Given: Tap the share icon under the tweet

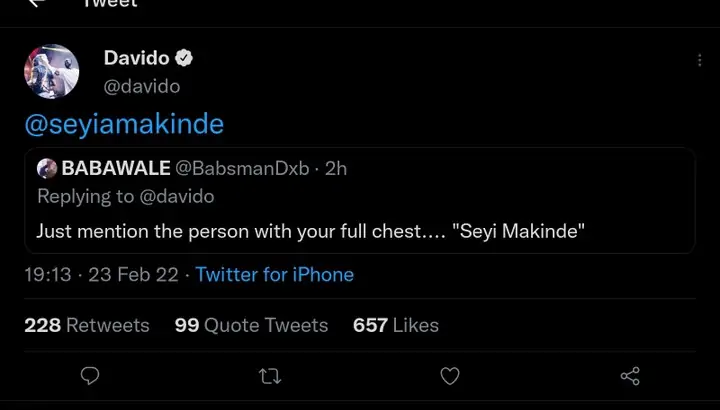Looking at the screenshot, I should click(x=630, y=376).
